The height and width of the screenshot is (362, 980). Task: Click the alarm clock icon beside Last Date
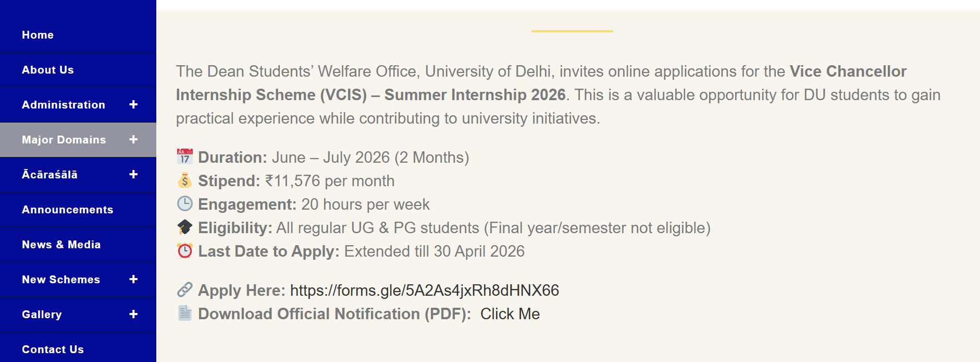(x=184, y=251)
